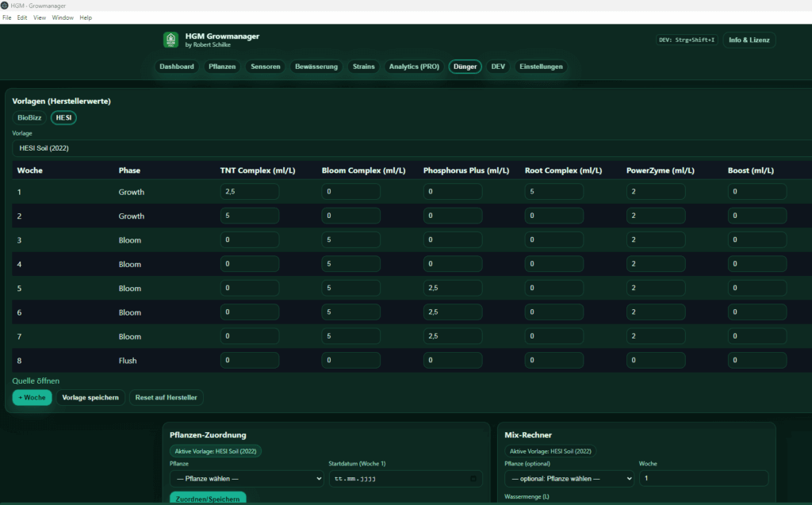Open the optional plant dropdown in Mix-Rechner
Image resolution: width=812 pixels, height=505 pixels.
coord(567,478)
